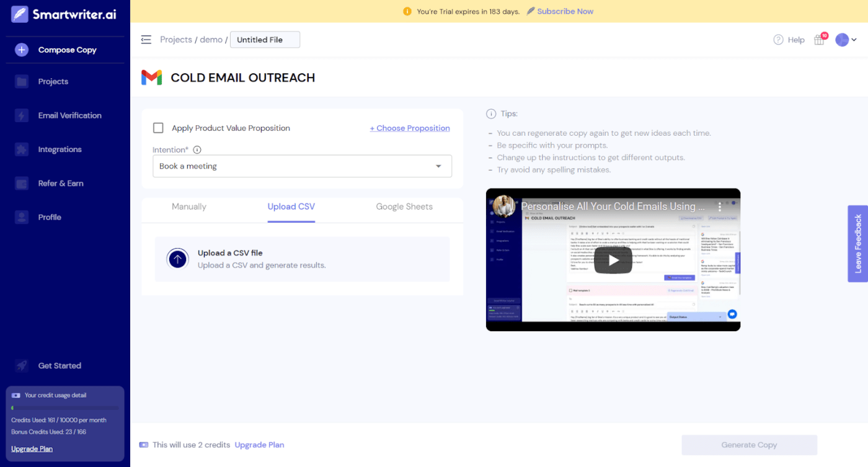Open Integrations in the sidebar
Screen dimensions: 868x467
pos(60,149)
